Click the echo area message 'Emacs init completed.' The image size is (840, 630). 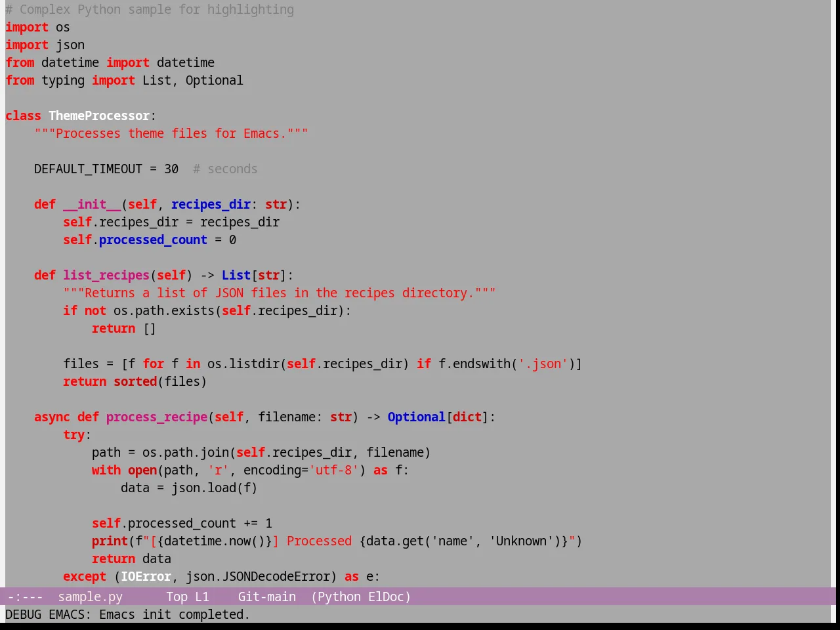click(x=175, y=614)
